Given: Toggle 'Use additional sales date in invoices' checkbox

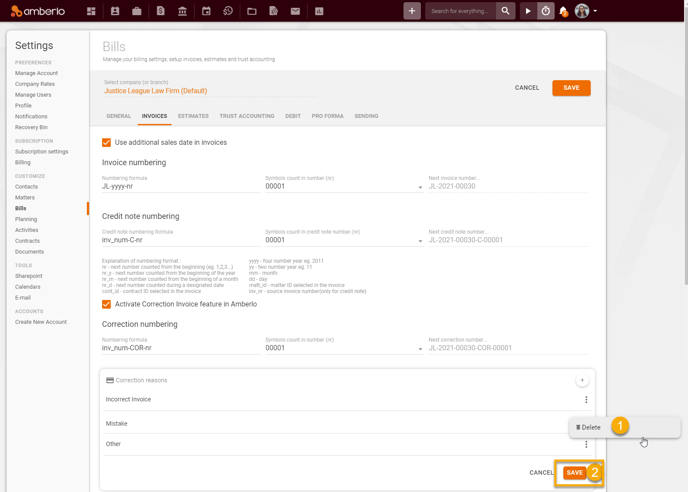Looking at the screenshot, I should point(107,143).
